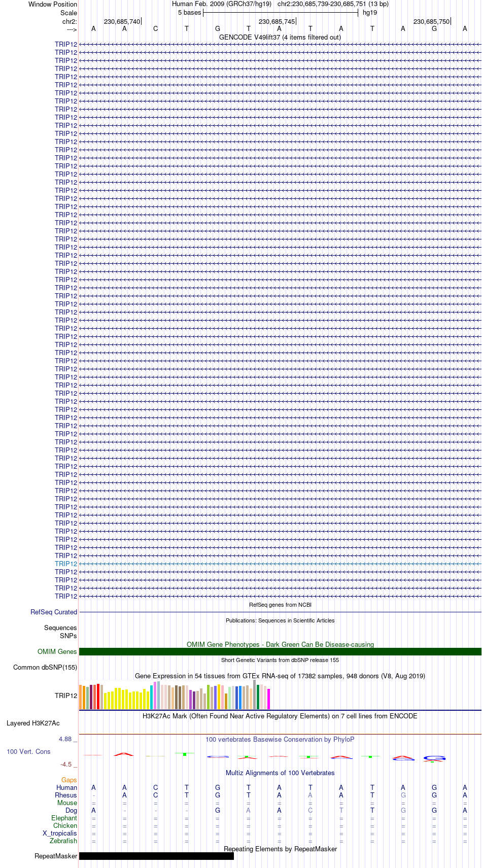Click the GTEx TRIP12 expression bar chart
482x868 pixels.
click(175, 695)
